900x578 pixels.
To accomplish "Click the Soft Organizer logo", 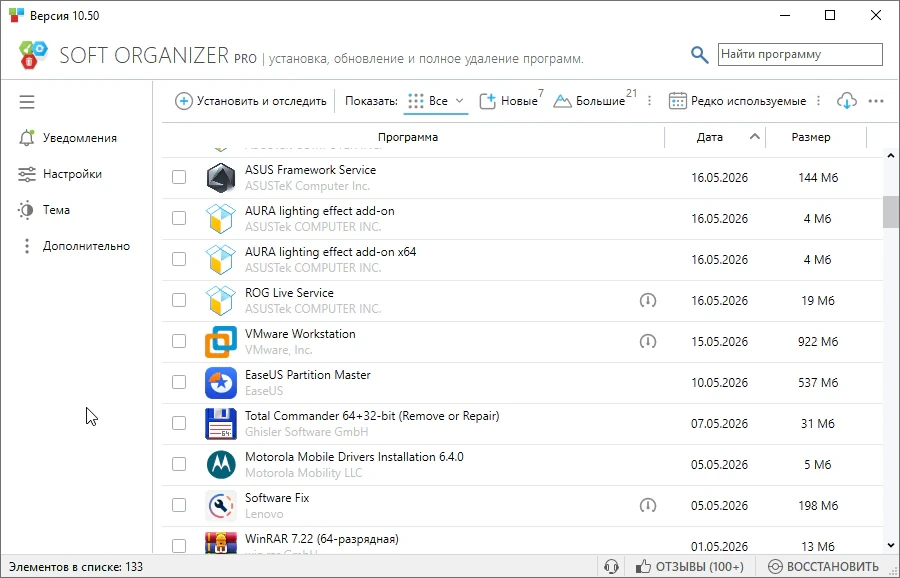I will (33, 55).
